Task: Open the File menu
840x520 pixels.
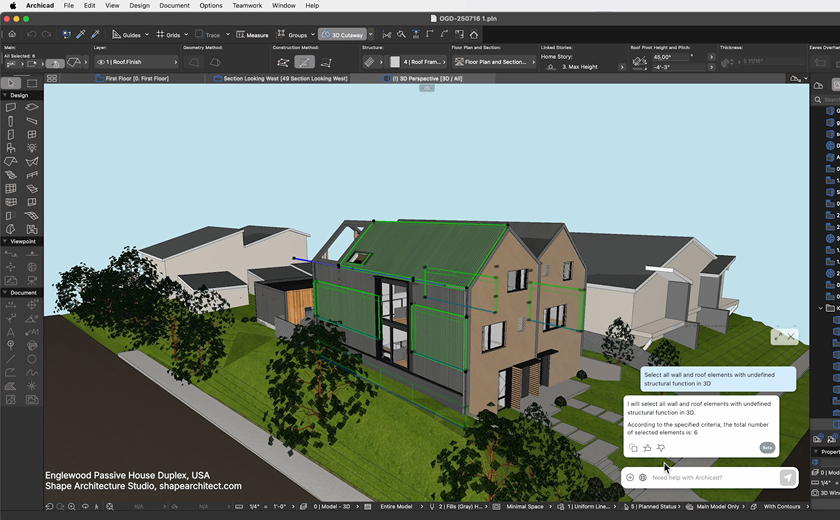Action: (x=69, y=5)
